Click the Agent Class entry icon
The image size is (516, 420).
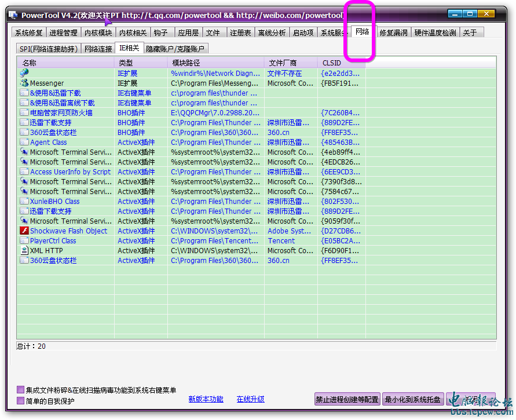pos(24,143)
